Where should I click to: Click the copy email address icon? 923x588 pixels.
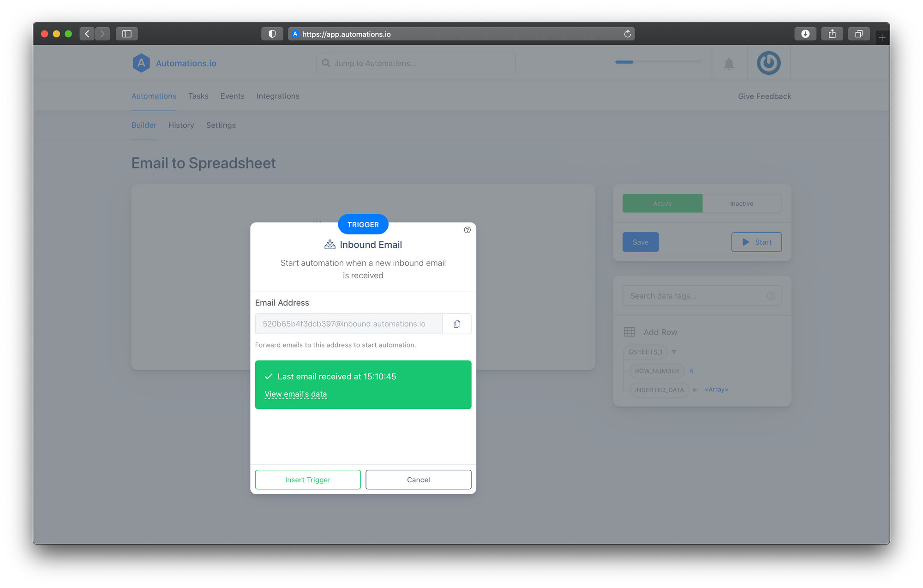pyautogui.click(x=457, y=324)
